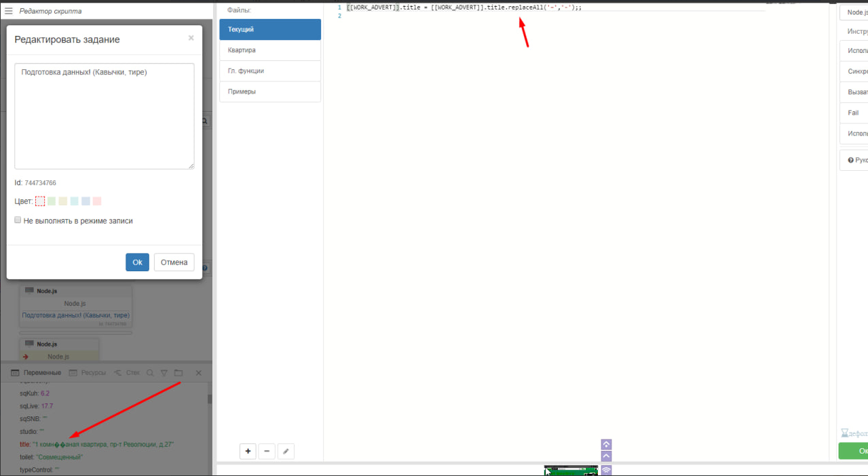
Task: Enable 'Не выполнять в режиме записи' checkbox
Action: pos(18,220)
